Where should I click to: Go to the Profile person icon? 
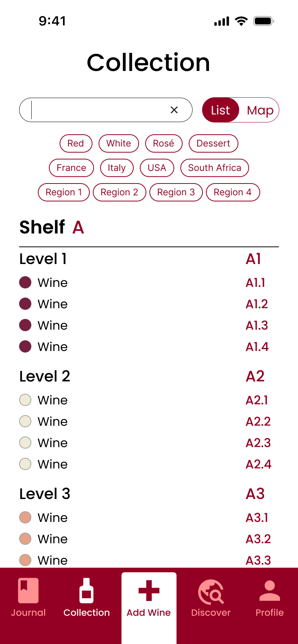269,591
